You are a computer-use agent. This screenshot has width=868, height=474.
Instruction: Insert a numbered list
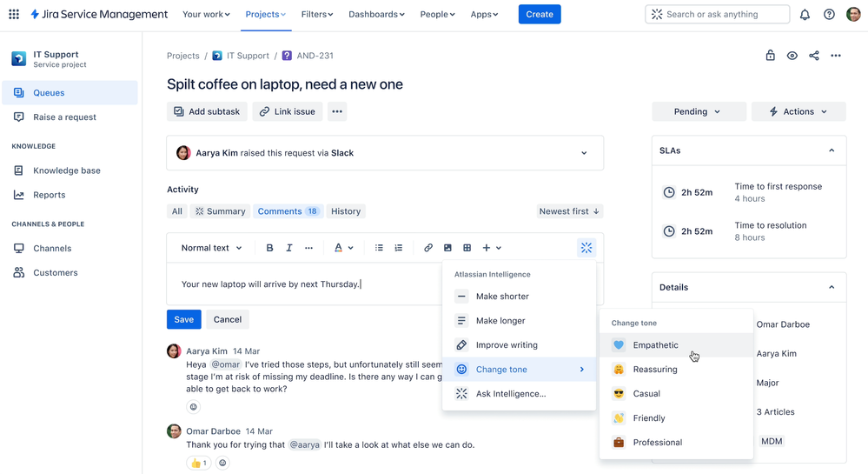tap(399, 248)
